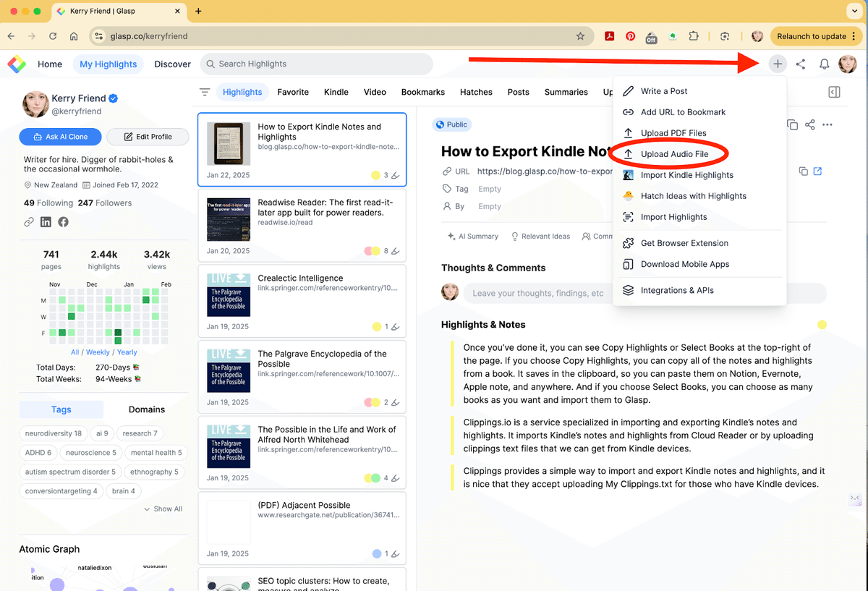Switch sidebar to Domains tab
Viewport: 868px width, 591px height.
coord(147,409)
